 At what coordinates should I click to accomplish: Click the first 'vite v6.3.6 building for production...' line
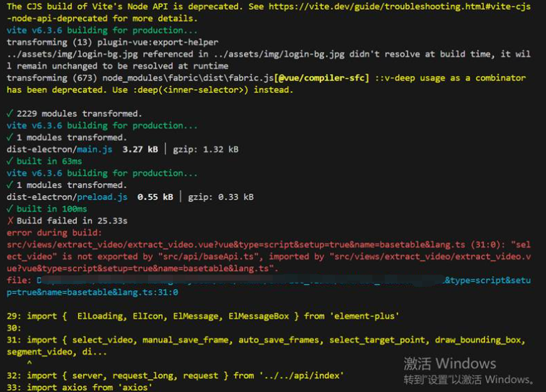tap(102, 30)
